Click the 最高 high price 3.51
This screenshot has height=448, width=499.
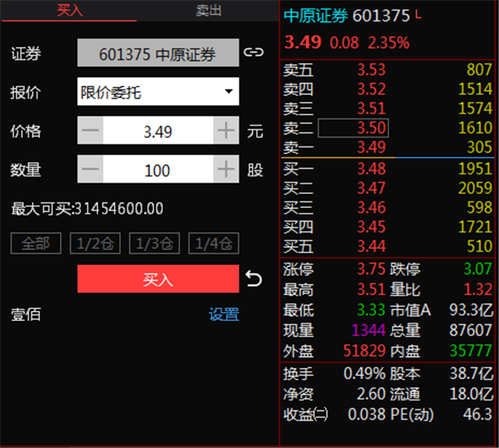371,289
